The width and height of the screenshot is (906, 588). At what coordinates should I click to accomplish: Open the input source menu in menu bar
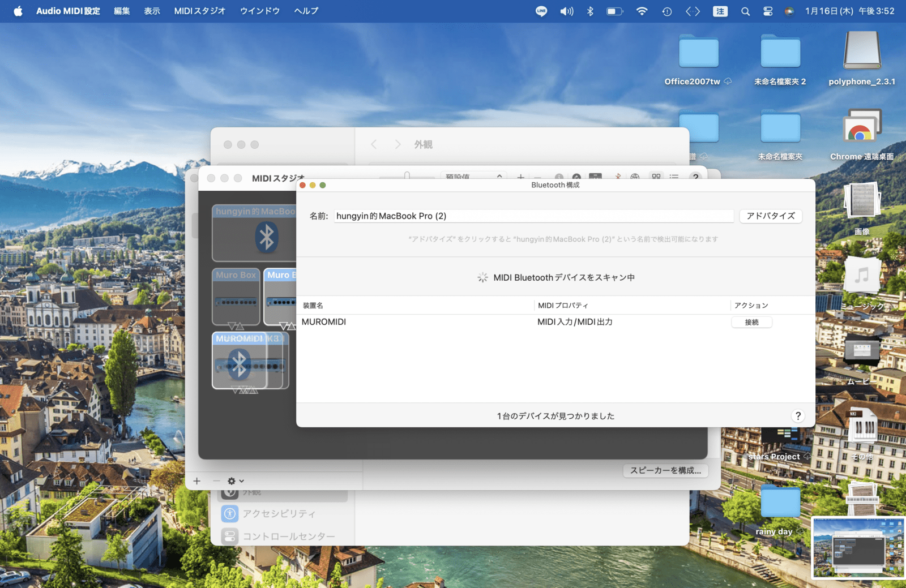click(720, 11)
